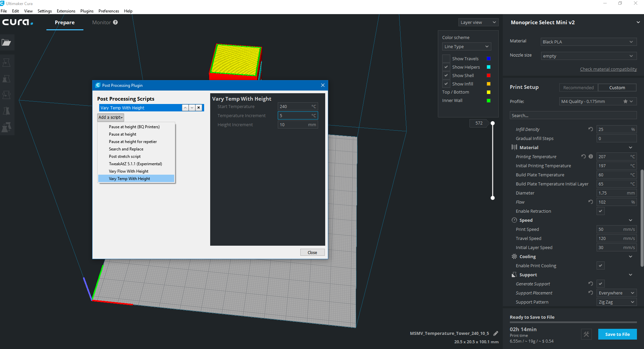
Task: Click the profile star icon
Action: pyautogui.click(x=626, y=101)
